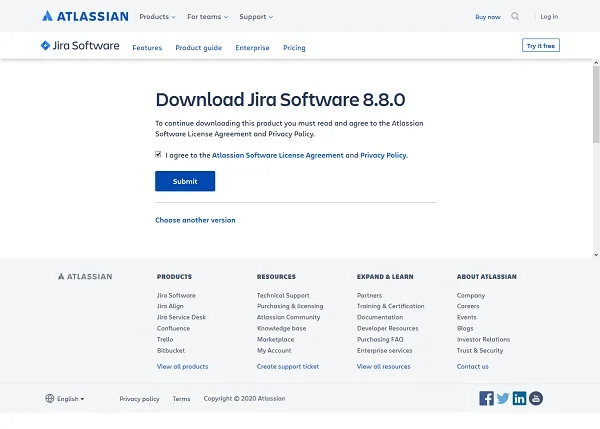The width and height of the screenshot is (600, 429).
Task: Open Purchasing FAQ link
Action: [x=380, y=339]
